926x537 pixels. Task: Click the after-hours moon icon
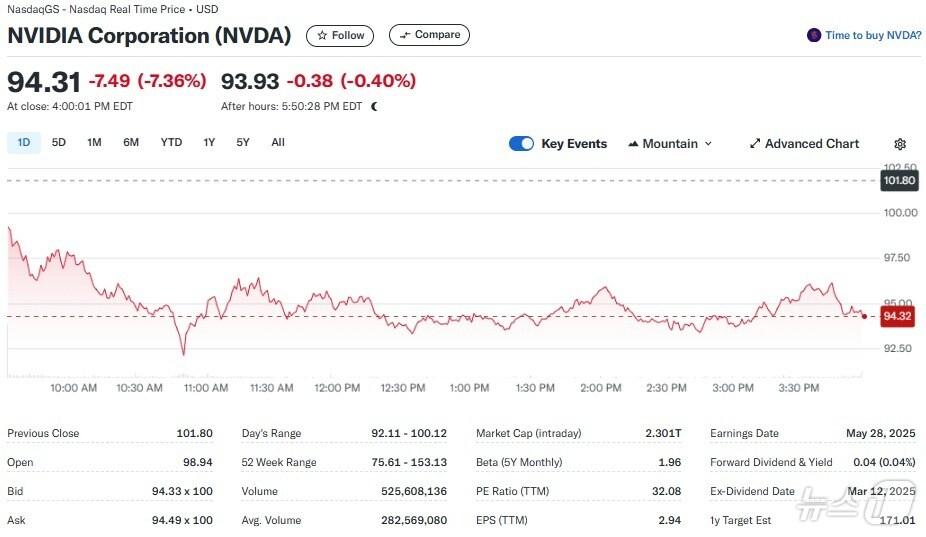[x=374, y=106]
